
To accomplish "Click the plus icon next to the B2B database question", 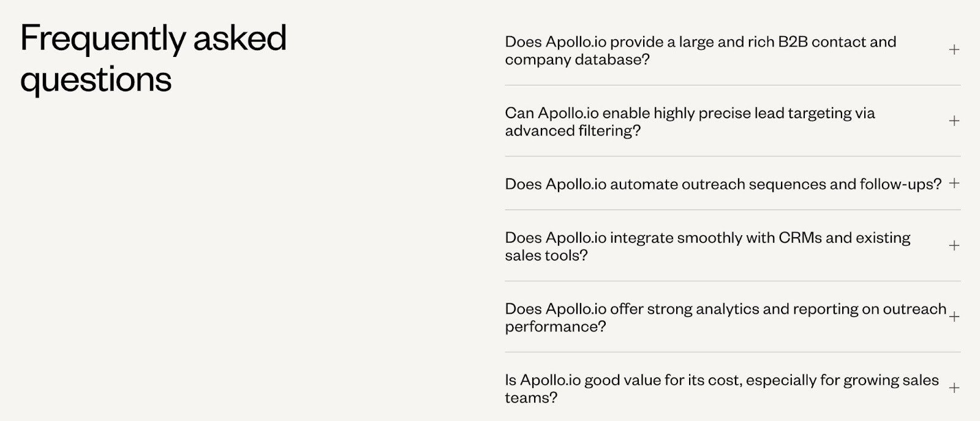I will point(953,51).
